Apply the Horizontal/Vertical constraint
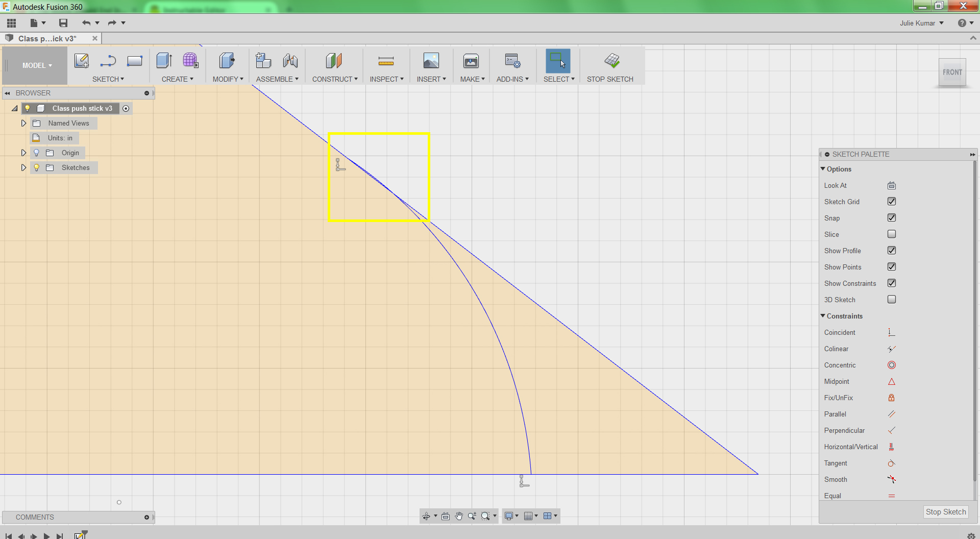Image resolution: width=980 pixels, height=539 pixels. click(892, 447)
